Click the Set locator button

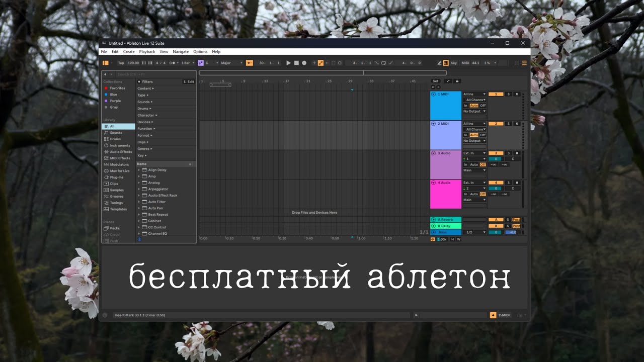tap(435, 81)
